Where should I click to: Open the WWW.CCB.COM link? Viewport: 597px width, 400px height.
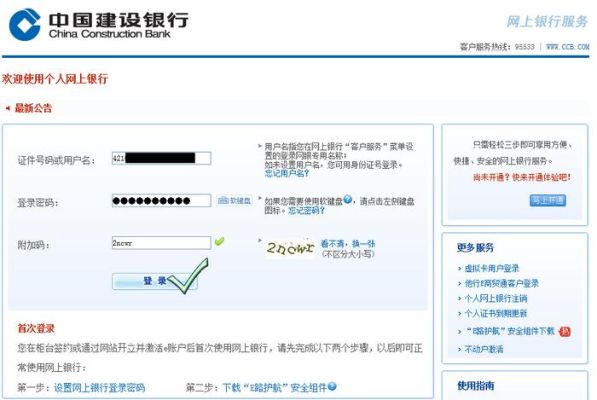pyautogui.click(x=568, y=47)
